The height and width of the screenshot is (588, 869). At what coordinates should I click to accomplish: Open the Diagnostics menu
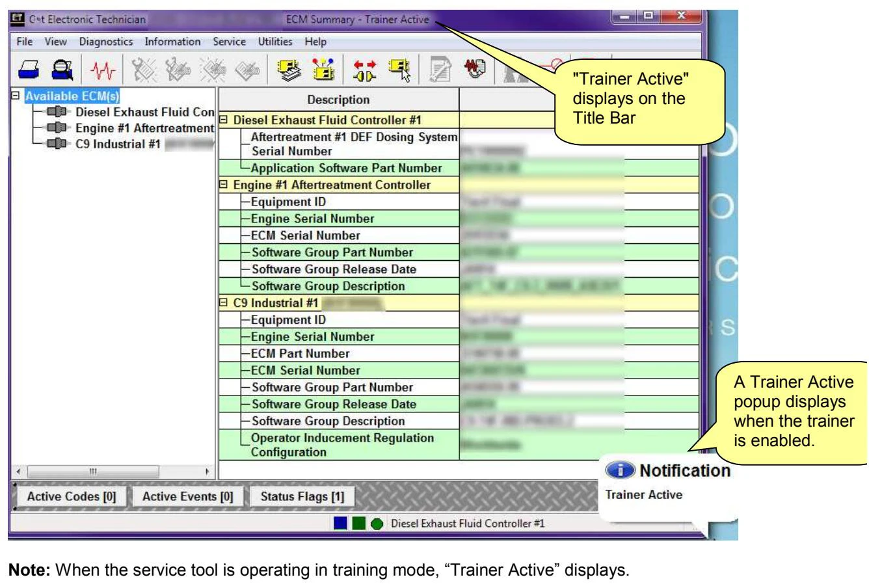pyautogui.click(x=106, y=42)
